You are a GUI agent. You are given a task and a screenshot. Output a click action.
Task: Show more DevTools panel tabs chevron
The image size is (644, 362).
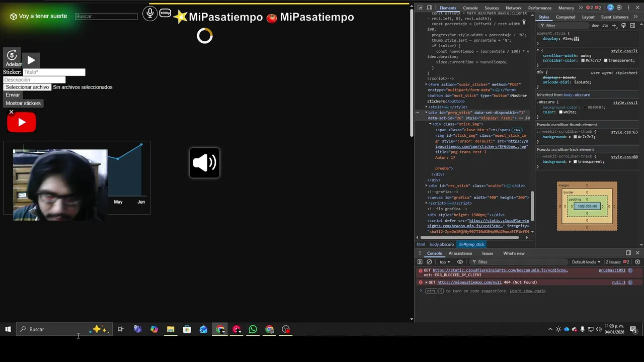[581, 8]
